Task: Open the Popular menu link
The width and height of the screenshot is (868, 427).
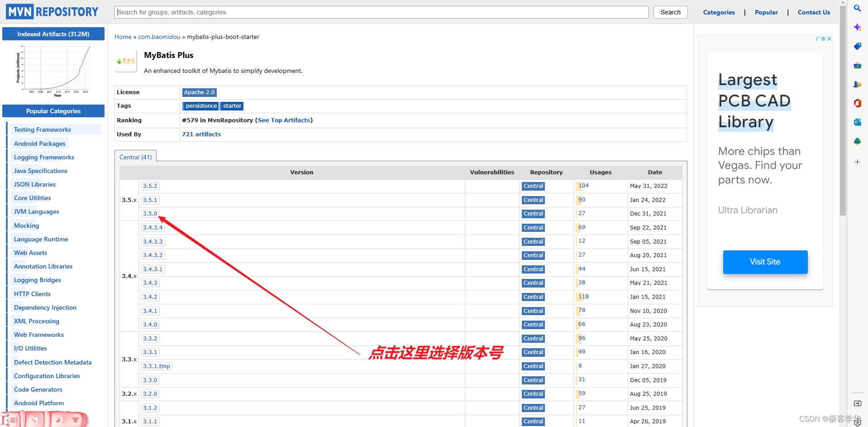Action: click(x=766, y=12)
